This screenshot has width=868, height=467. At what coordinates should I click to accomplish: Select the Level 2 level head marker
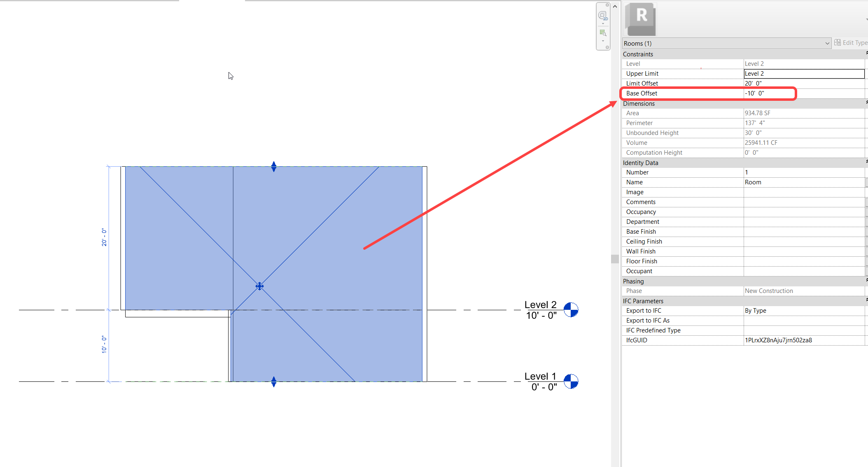tap(571, 309)
